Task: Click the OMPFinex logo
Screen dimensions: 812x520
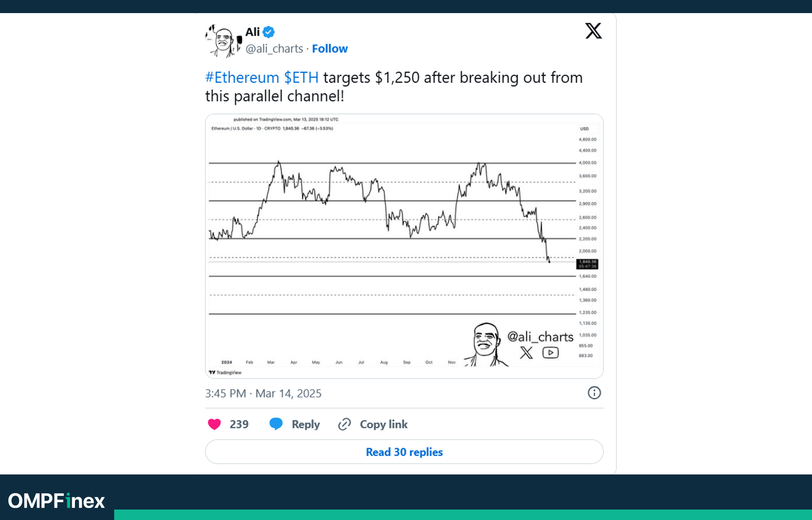Action: click(57, 501)
